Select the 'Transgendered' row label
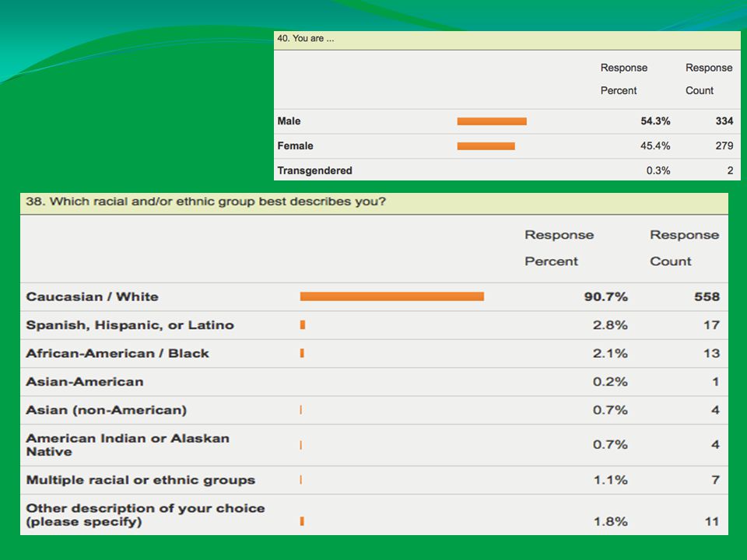Image resolution: width=747 pixels, height=560 pixels. [x=314, y=170]
